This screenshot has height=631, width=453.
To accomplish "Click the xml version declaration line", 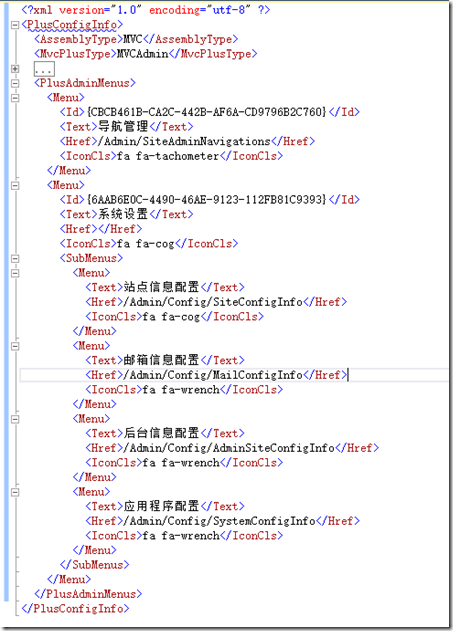I will tap(146, 10).
